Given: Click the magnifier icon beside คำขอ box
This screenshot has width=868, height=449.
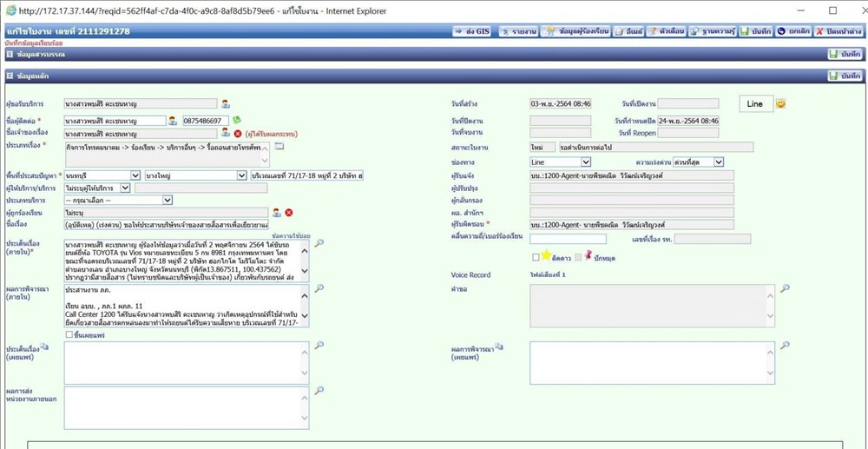Looking at the screenshot, I should coord(785,287).
